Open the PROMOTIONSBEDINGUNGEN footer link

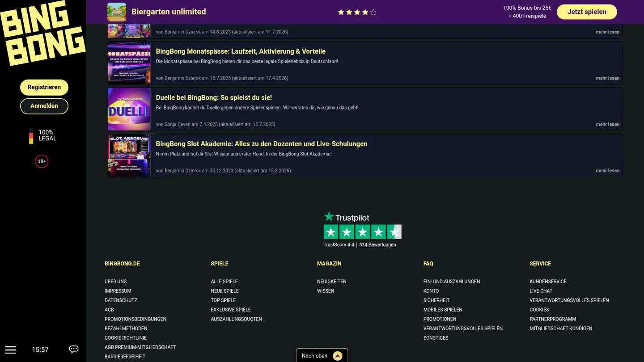[x=136, y=319]
